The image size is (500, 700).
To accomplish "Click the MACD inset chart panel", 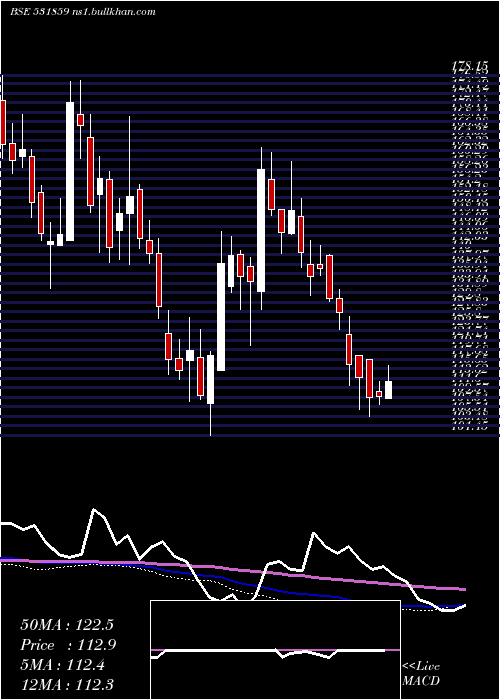I will pos(275,650).
